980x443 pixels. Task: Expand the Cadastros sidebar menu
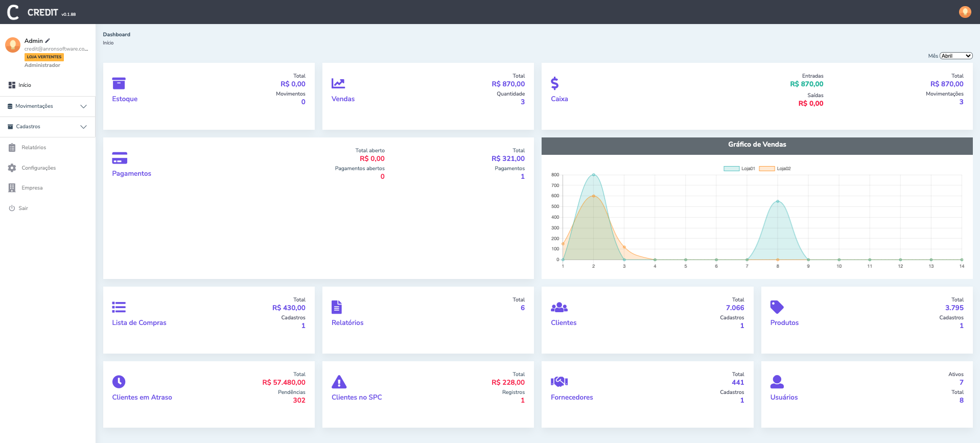[47, 127]
